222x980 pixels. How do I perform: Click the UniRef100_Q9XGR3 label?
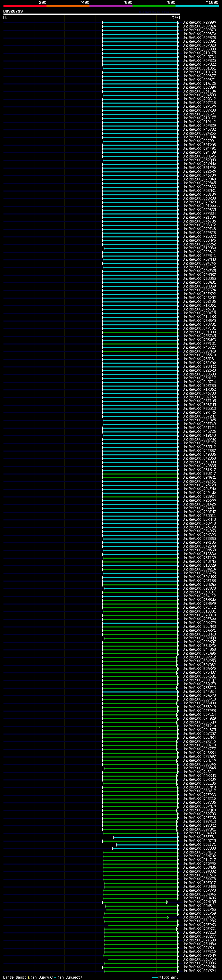199,535
